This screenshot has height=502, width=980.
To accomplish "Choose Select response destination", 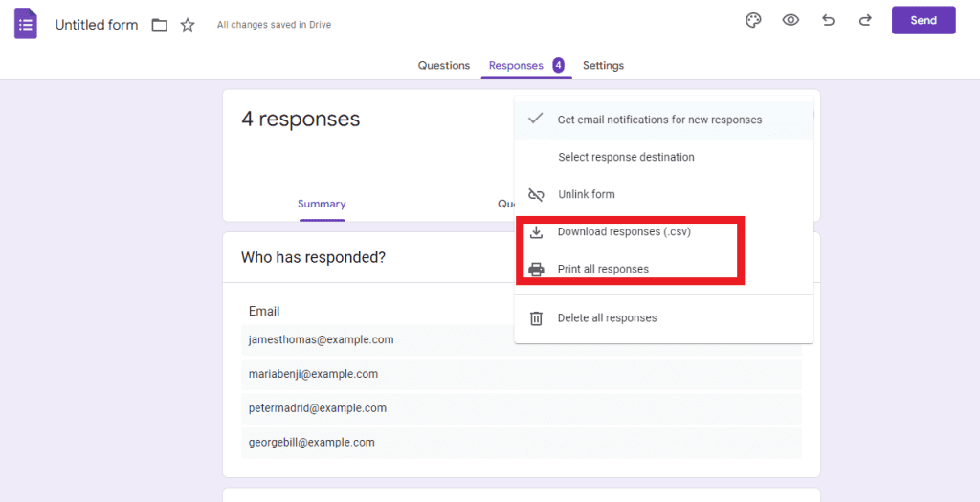I will point(664,158).
